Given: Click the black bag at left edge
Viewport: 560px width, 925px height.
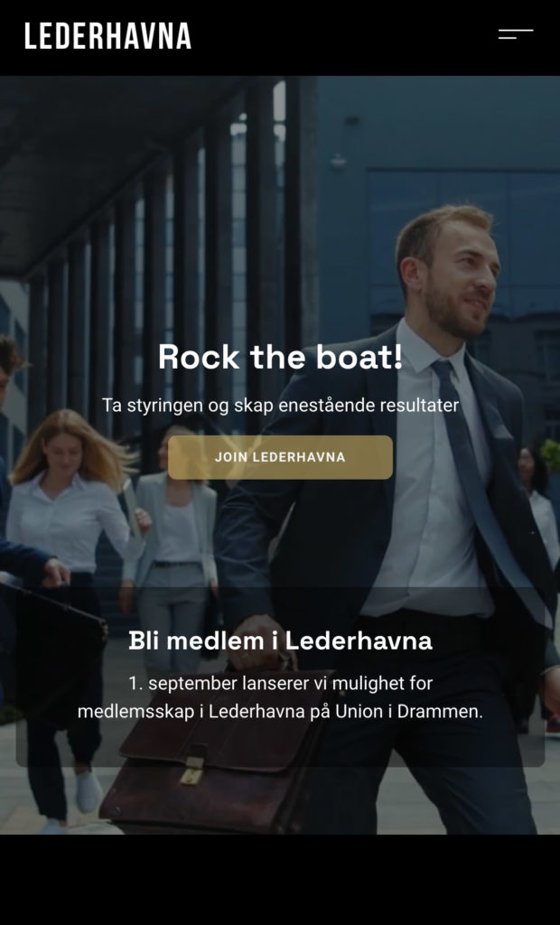Looking at the screenshot, I should tap(53, 643).
